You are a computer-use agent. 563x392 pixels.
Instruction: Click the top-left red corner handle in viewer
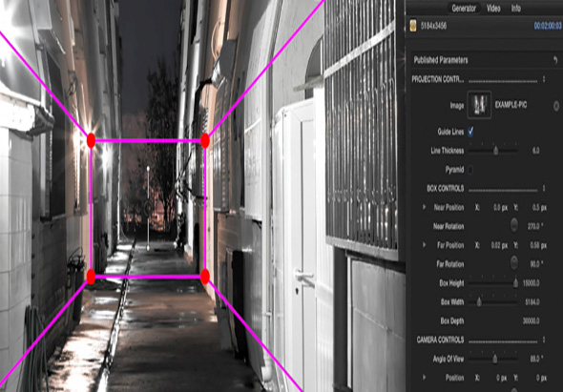(x=91, y=140)
